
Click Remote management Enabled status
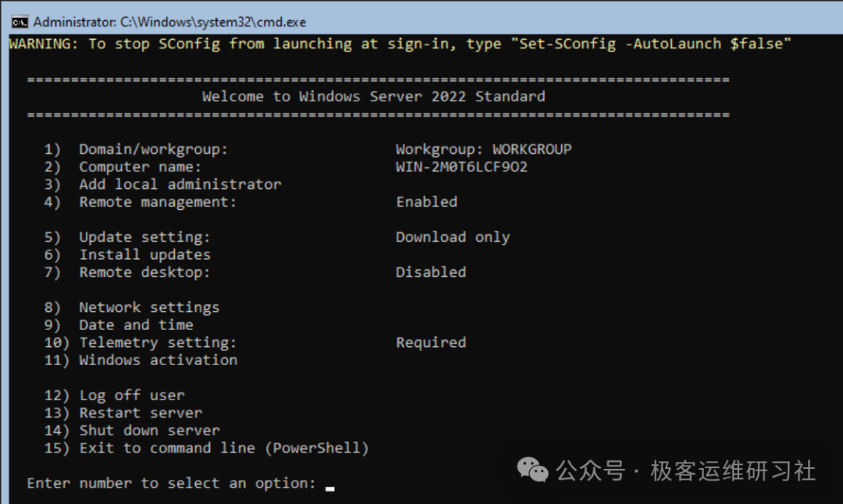[426, 202]
